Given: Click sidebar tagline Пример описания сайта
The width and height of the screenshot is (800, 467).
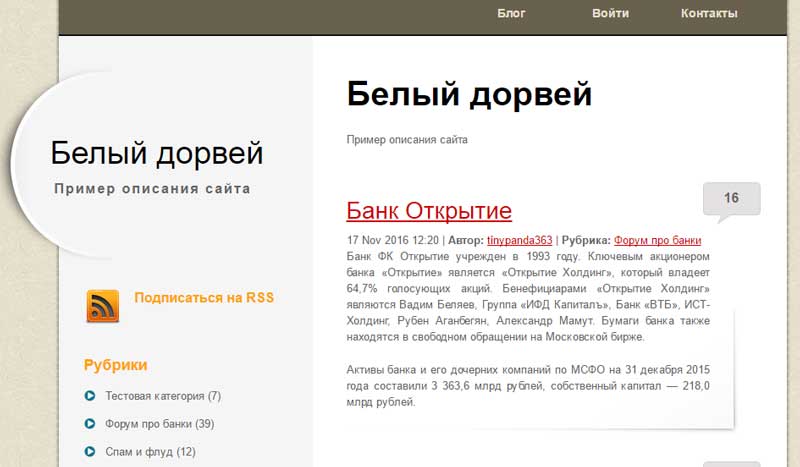Looking at the screenshot, I should [152, 189].
